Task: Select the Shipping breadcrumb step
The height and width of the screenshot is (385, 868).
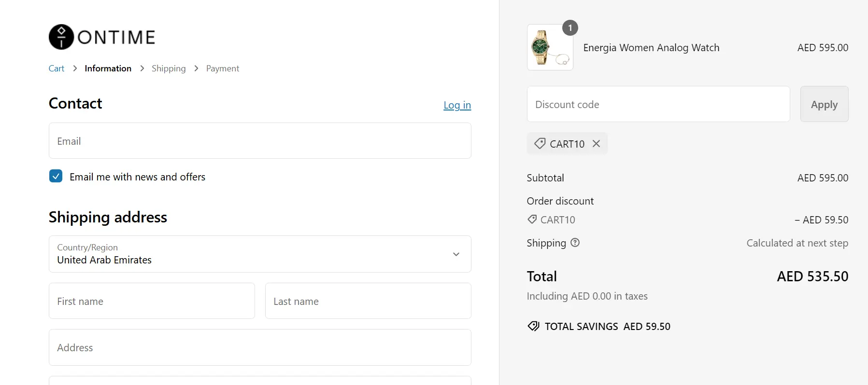Action: pos(169,69)
